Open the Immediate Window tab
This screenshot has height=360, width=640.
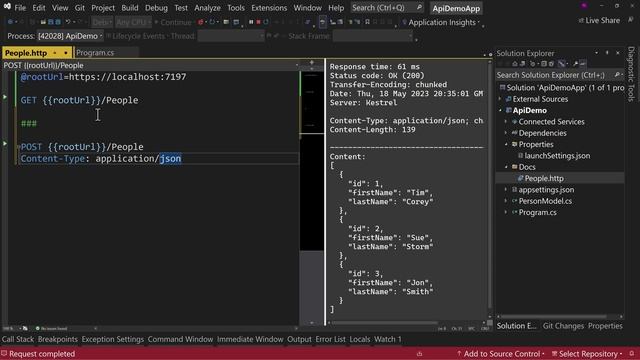[x=250, y=339]
